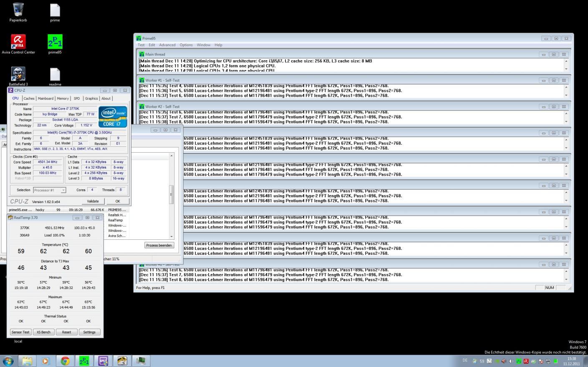Click the XS Bench button in RealTemp
The image size is (588, 367).
coord(43,332)
